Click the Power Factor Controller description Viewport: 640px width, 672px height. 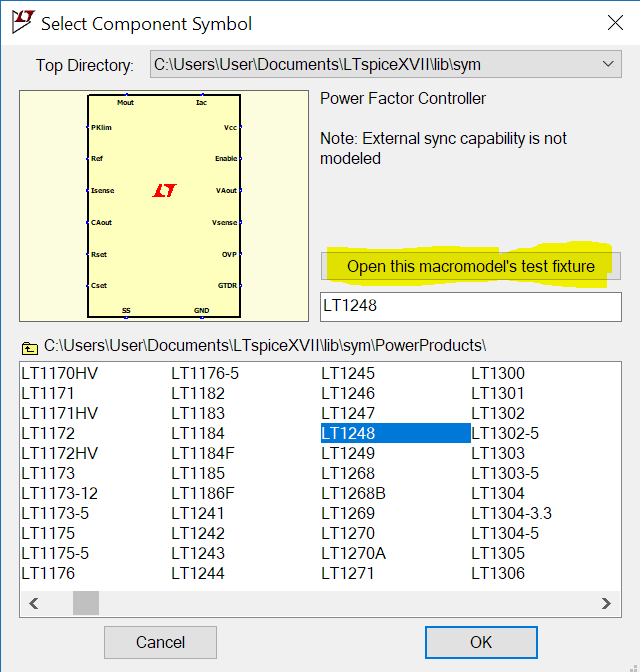(x=403, y=99)
